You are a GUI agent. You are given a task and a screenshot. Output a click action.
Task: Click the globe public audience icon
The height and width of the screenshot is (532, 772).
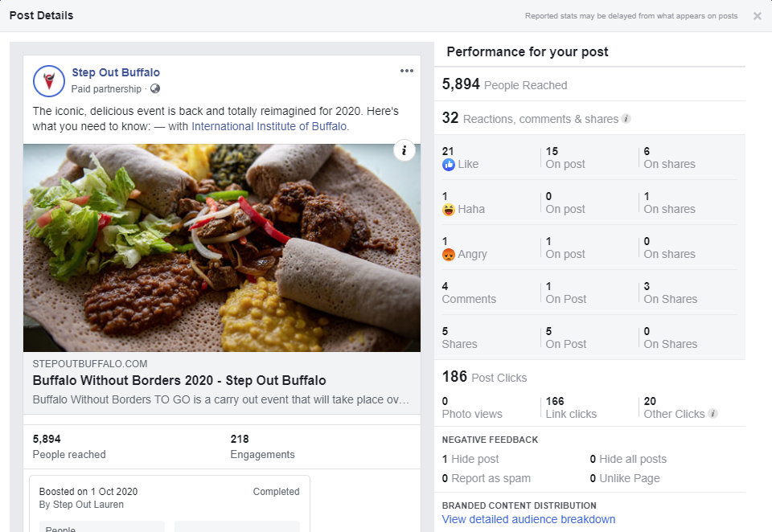(x=155, y=88)
